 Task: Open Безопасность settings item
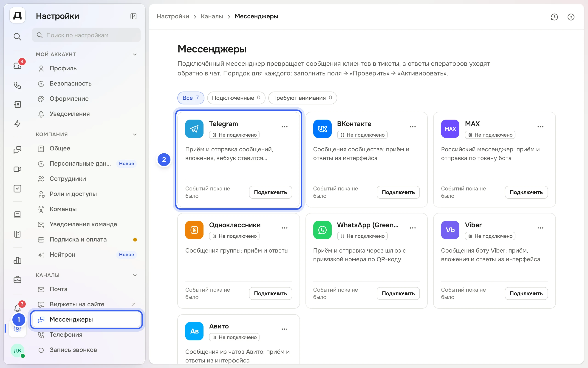tap(86, 83)
